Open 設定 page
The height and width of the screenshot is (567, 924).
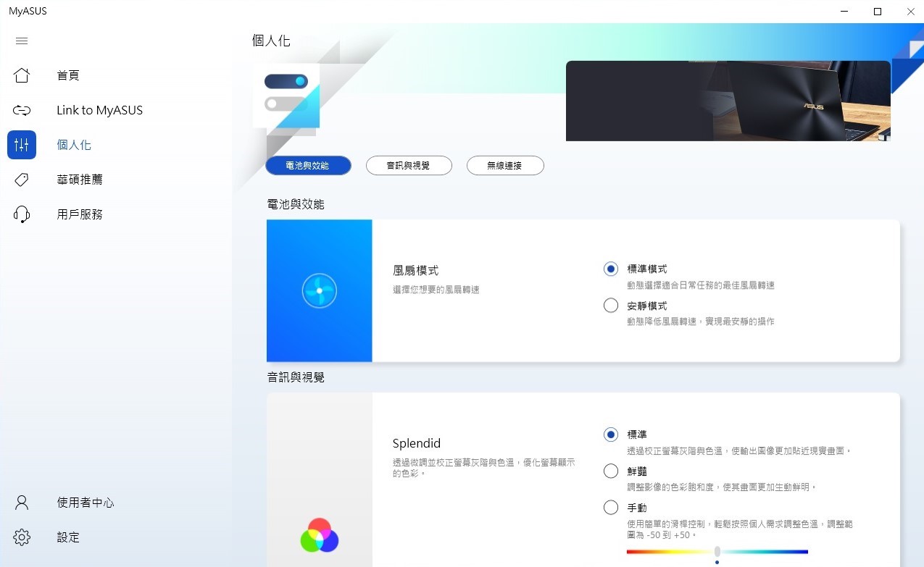(68, 537)
